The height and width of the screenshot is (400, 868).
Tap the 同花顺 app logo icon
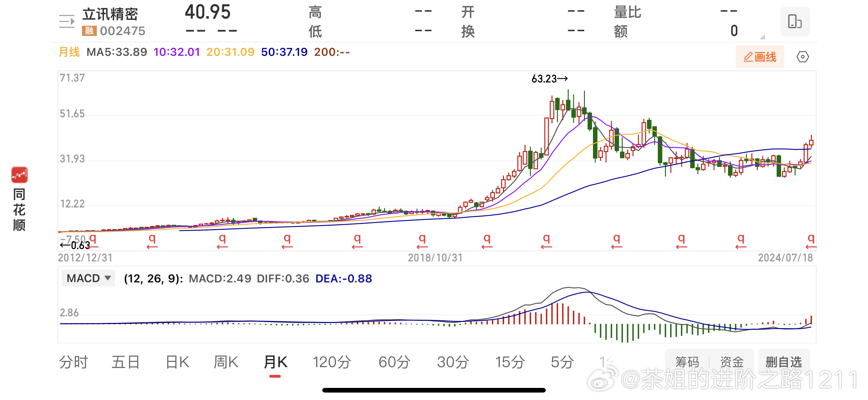click(19, 175)
